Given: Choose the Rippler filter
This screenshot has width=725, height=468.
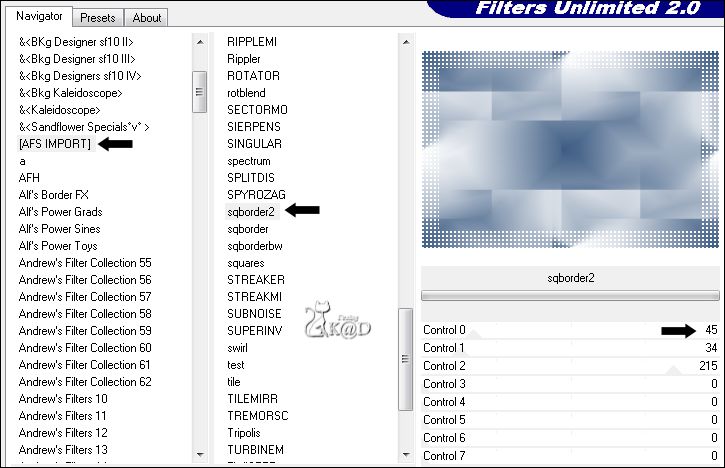Looking at the screenshot, I should 244,59.
